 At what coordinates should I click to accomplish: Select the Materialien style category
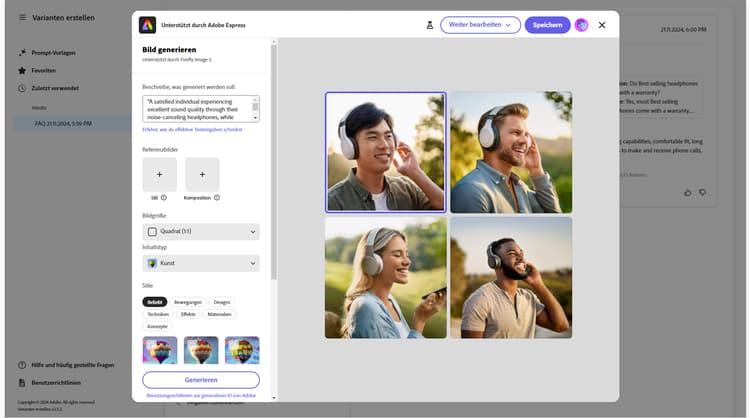[x=219, y=314]
